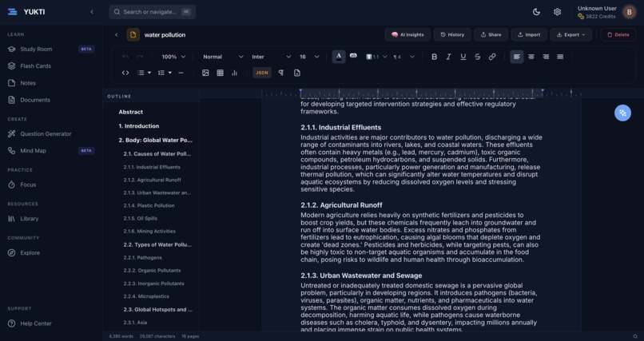
Task: Toggle paragraph marks display
Action: click(281, 73)
